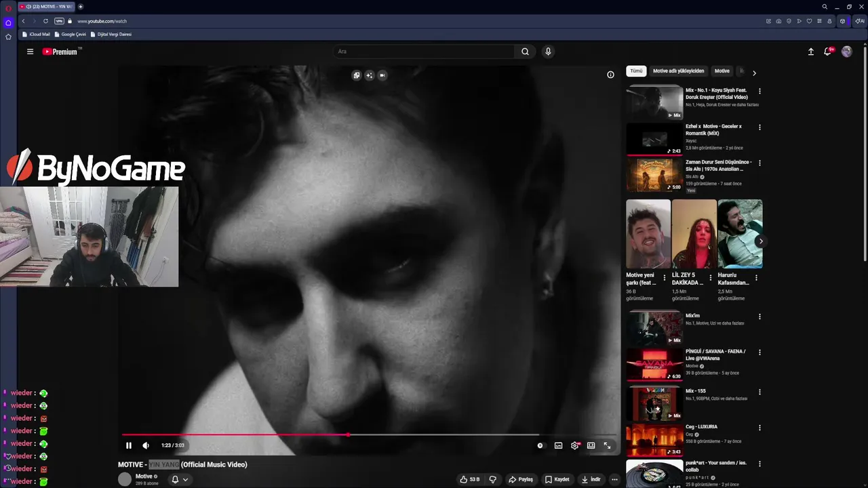Like the video with 53 B
The width and height of the screenshot is (868, 488).
(x=470, y=479)
